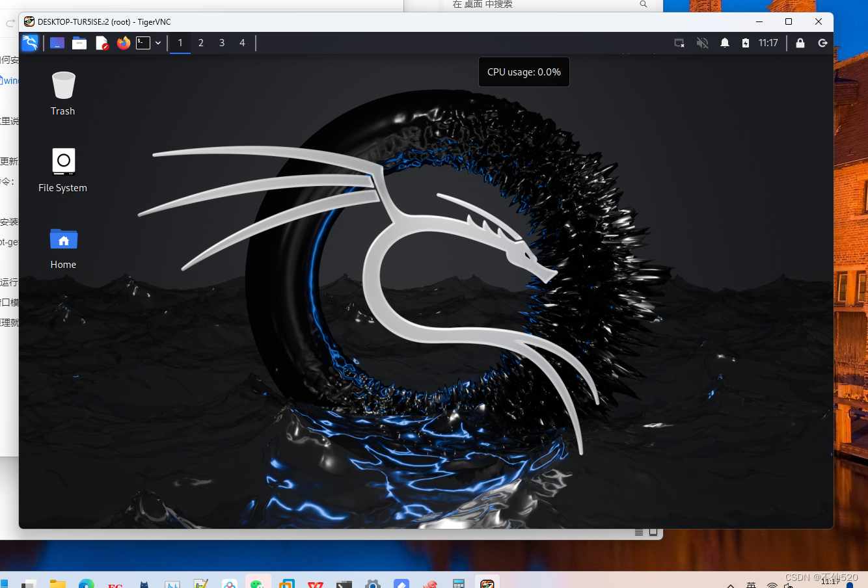Open the Kali applications menu
868x588 pixels.
point(30,43)
